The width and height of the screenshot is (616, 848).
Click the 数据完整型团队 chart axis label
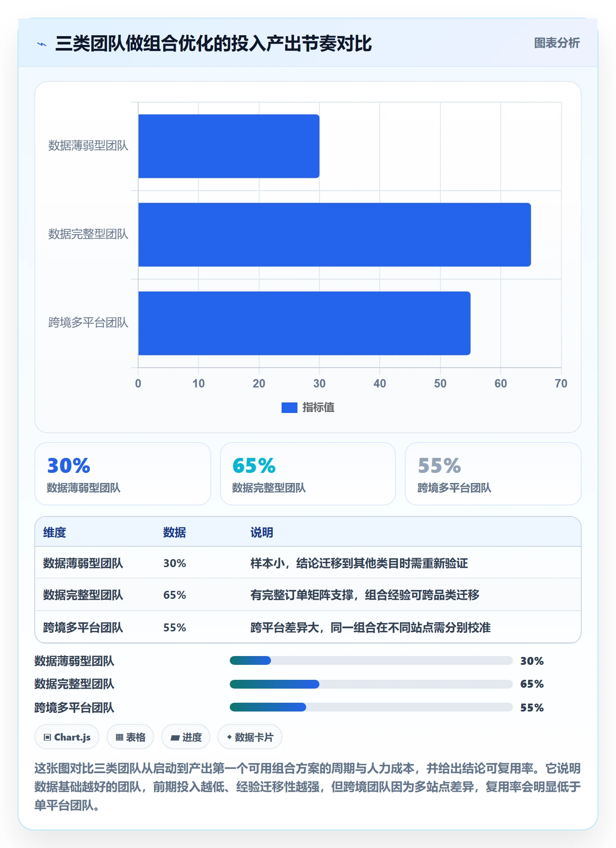88,234
